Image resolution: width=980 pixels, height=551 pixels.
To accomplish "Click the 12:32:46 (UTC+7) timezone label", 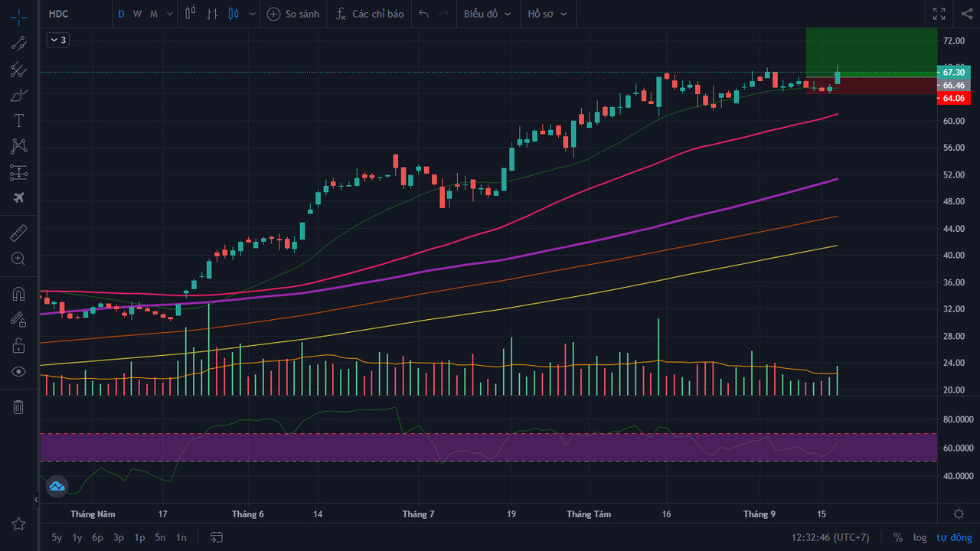I will pos(830,537).
